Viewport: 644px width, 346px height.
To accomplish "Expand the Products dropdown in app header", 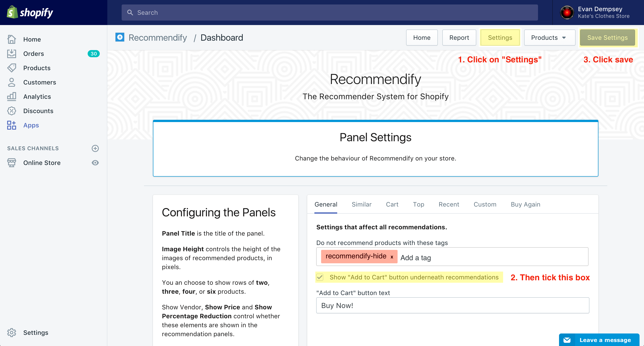I will pos(549,38).
